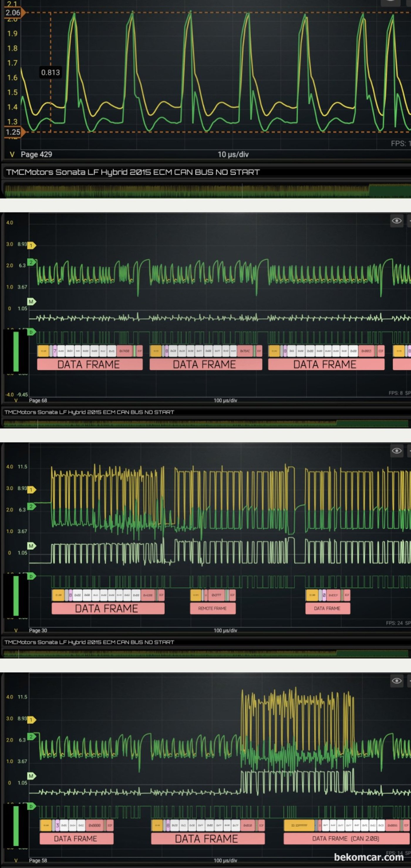
Task: Click the overview waveform strip of Page 429 capture
Action: [x=207, y=190]
